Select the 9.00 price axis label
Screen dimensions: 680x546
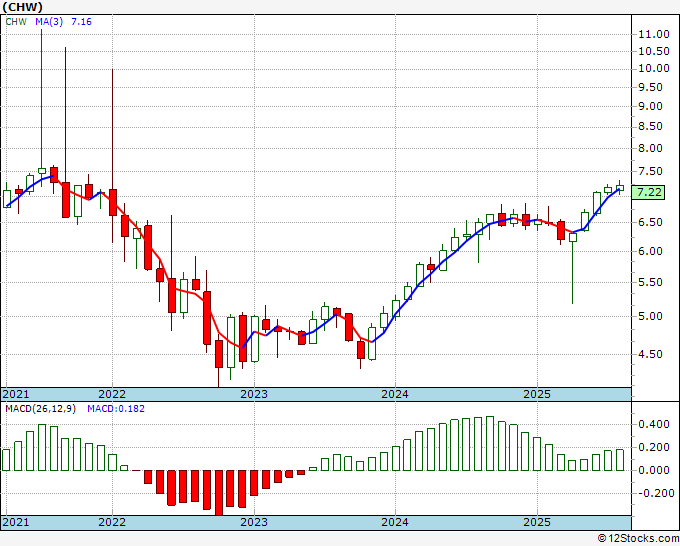[x=651, y=106]
